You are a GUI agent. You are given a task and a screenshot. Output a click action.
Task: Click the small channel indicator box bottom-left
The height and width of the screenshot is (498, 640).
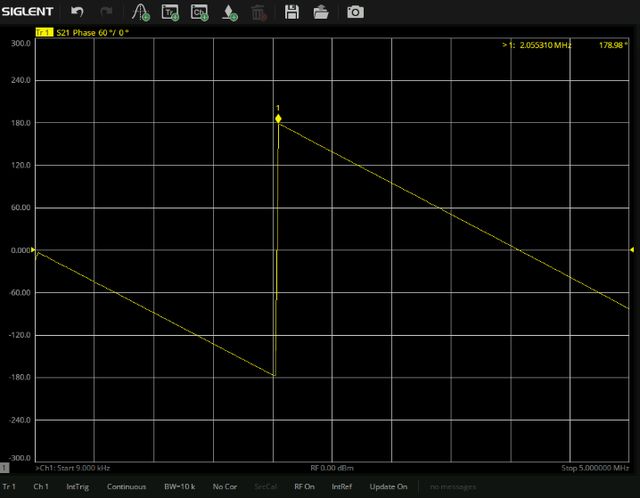click(x=4, y=468)
